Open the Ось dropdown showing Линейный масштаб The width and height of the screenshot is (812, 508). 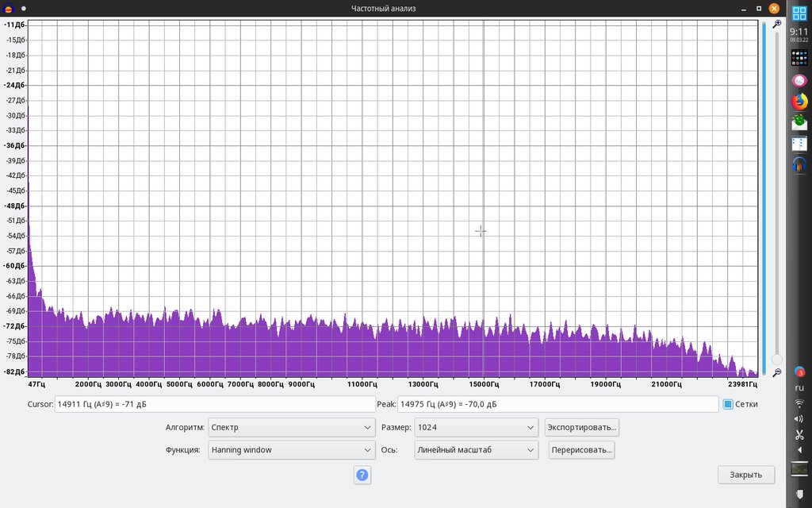477,450
